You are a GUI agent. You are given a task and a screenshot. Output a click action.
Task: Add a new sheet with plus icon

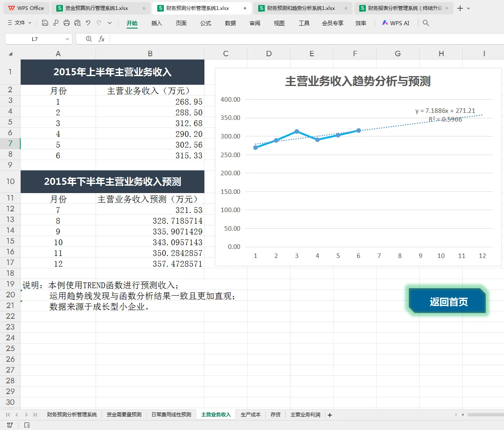tap(330, 415)
